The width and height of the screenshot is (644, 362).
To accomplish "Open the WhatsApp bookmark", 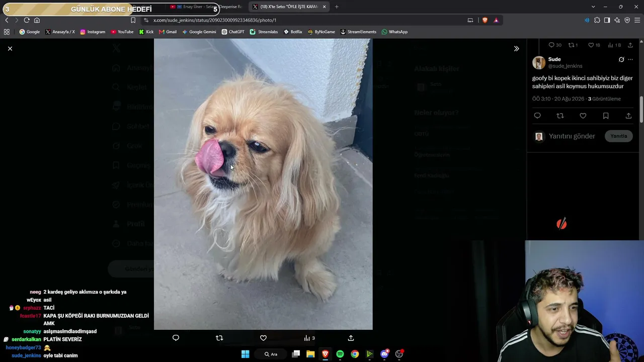I will tap(394, 32).
